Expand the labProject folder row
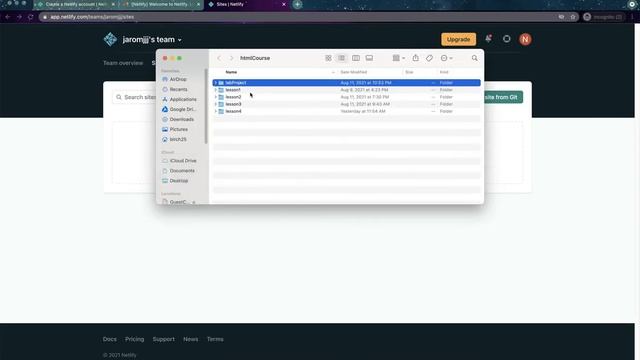This screenshot has height=360, width=640. [216, 82]
